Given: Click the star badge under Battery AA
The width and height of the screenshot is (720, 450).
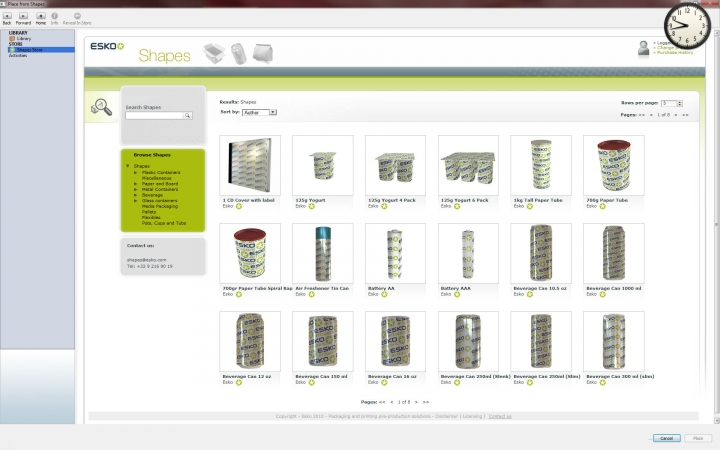Looking at the screenshot, I should (384, 294).
